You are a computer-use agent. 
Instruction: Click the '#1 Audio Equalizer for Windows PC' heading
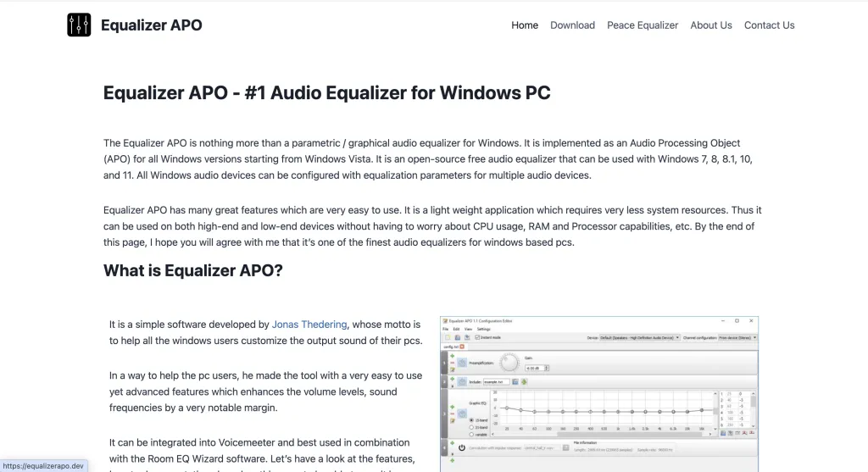(326, 92)
